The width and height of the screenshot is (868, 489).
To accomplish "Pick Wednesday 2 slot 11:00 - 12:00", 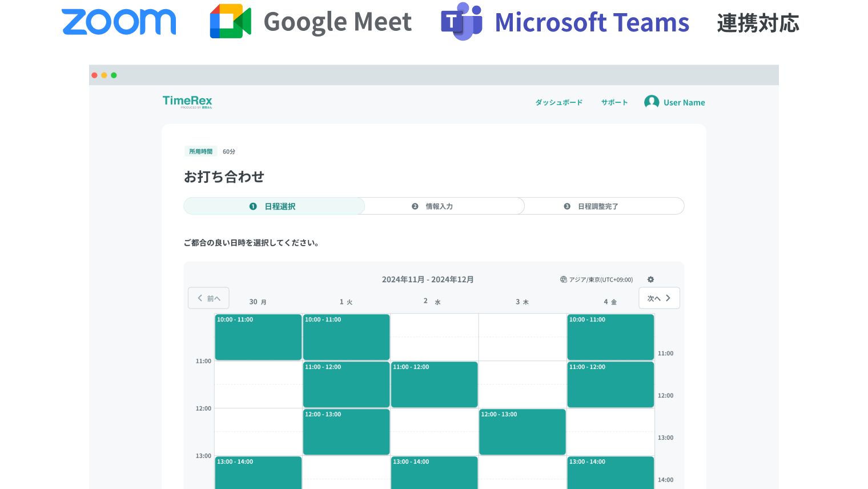I will click(x=434, y=384).
